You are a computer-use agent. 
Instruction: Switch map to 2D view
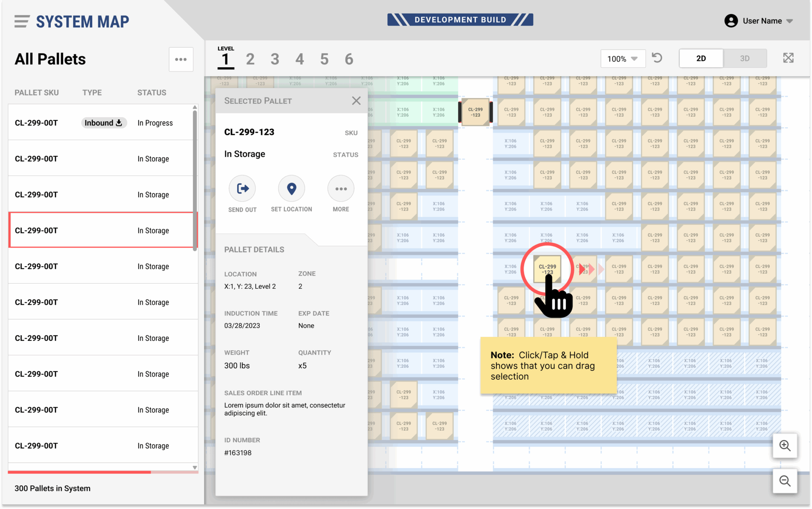coord(701,58)
